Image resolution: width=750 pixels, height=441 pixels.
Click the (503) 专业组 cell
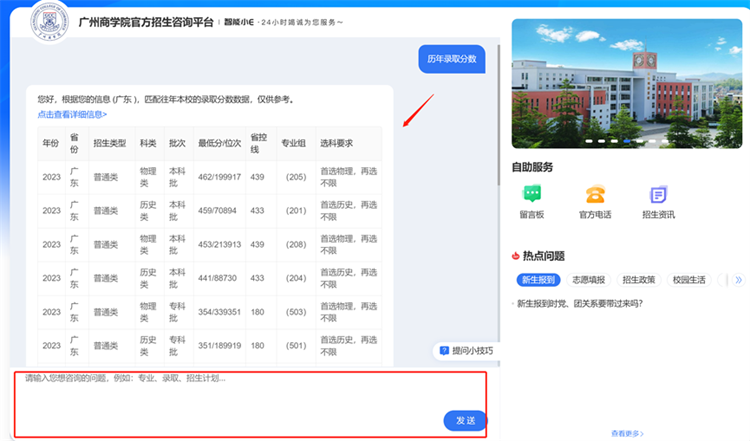[296, 312]
